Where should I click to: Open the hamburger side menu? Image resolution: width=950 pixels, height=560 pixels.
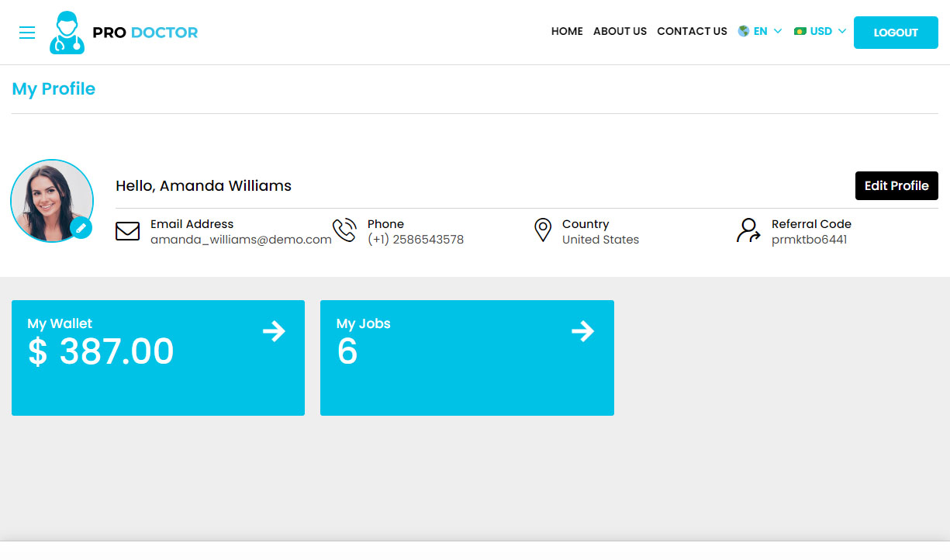pyautogui.click(x=27, y=33)
